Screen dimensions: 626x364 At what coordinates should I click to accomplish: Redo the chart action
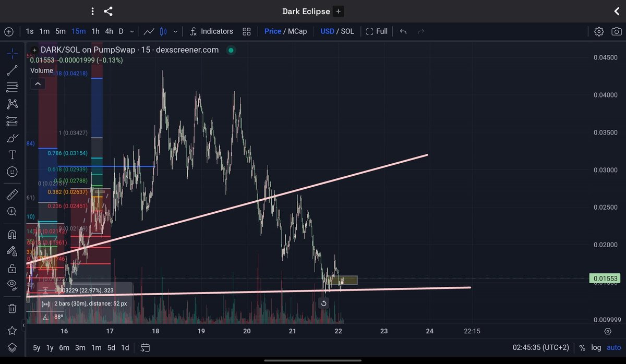(420, 31)
